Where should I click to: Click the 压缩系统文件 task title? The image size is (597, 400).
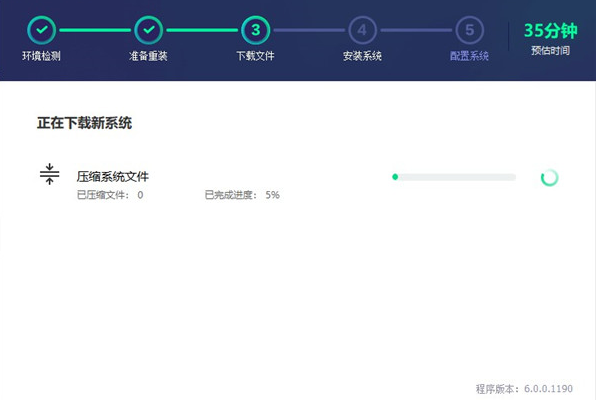[x=113, y=177]
